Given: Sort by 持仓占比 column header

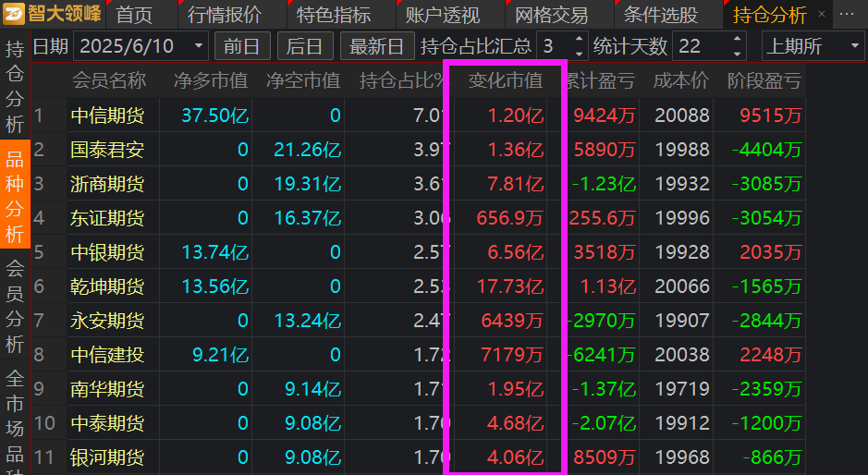Looking at the screenshot, I should coord(401,80).
